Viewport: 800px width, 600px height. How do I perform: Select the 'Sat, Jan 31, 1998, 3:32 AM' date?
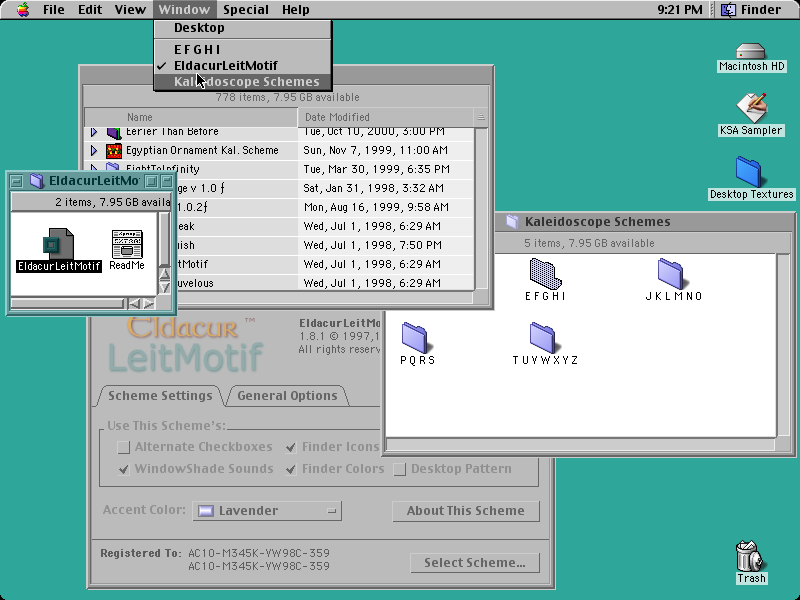373,188
